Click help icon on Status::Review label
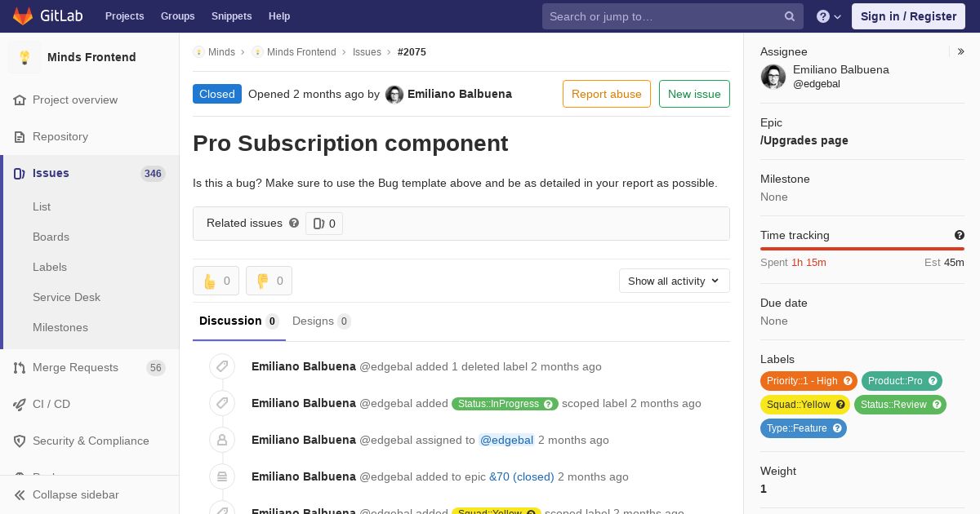The width and height of the screenshot is (980, 514). 937,405
